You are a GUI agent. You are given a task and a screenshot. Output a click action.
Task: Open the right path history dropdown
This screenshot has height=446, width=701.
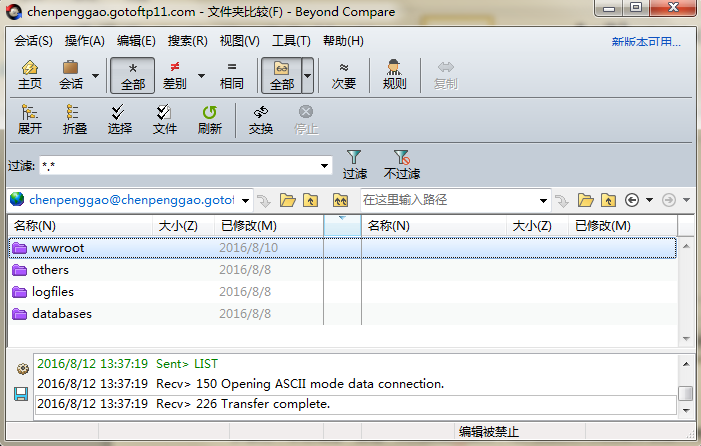(543, 200)
